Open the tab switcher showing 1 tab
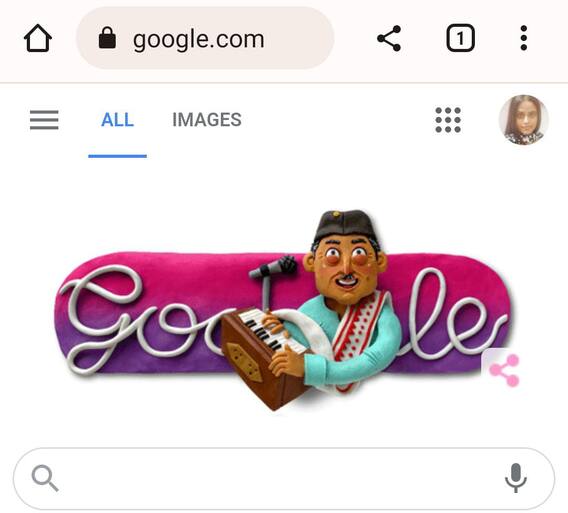This screenshot has width=568, height=513. (x=460, y=38)
